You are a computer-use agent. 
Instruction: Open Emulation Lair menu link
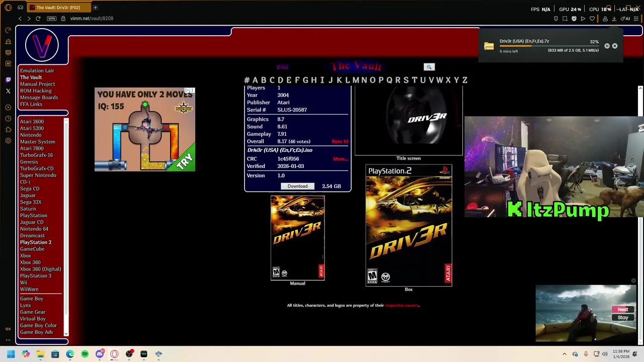[37, 71]
